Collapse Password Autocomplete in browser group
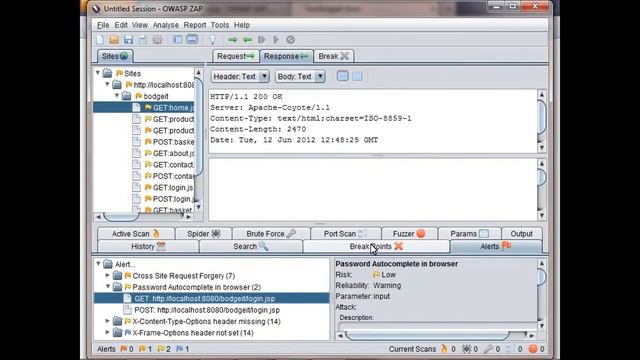 point(108,287)
